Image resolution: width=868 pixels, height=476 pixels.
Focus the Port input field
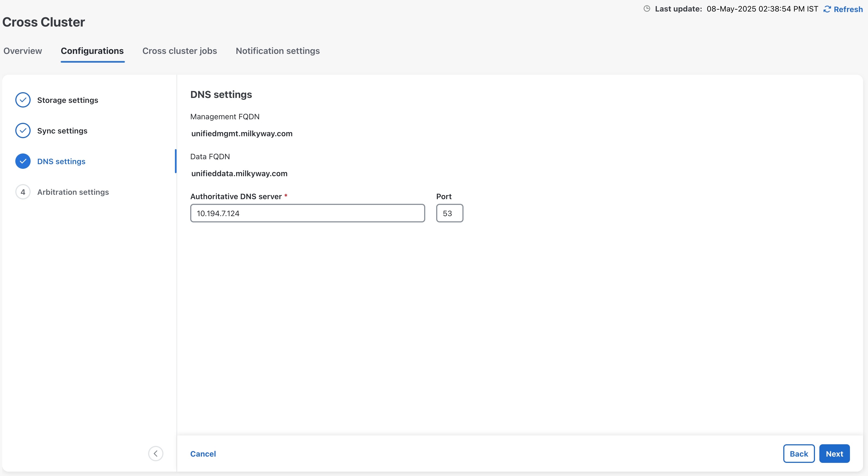click(x=450, y=213)
